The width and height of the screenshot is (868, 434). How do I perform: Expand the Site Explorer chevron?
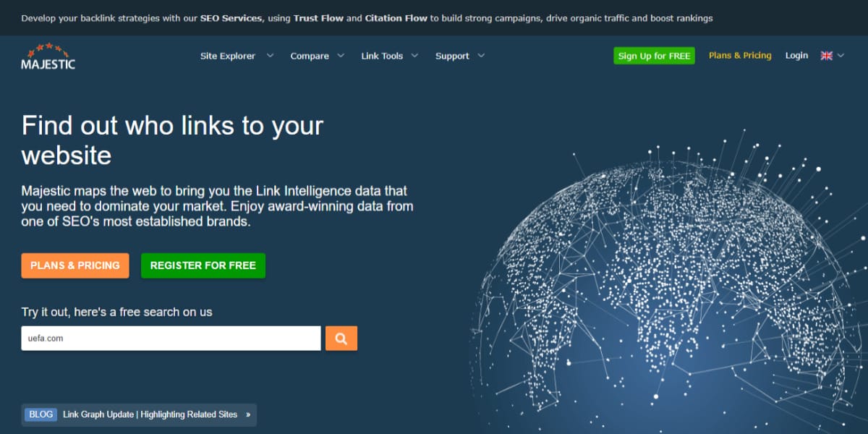pos(270,56)
